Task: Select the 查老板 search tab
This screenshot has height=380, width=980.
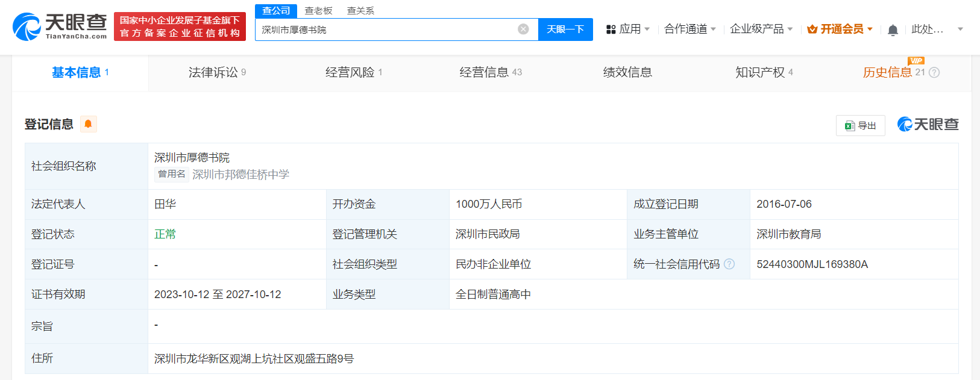Action: click(x=318, y=11)
